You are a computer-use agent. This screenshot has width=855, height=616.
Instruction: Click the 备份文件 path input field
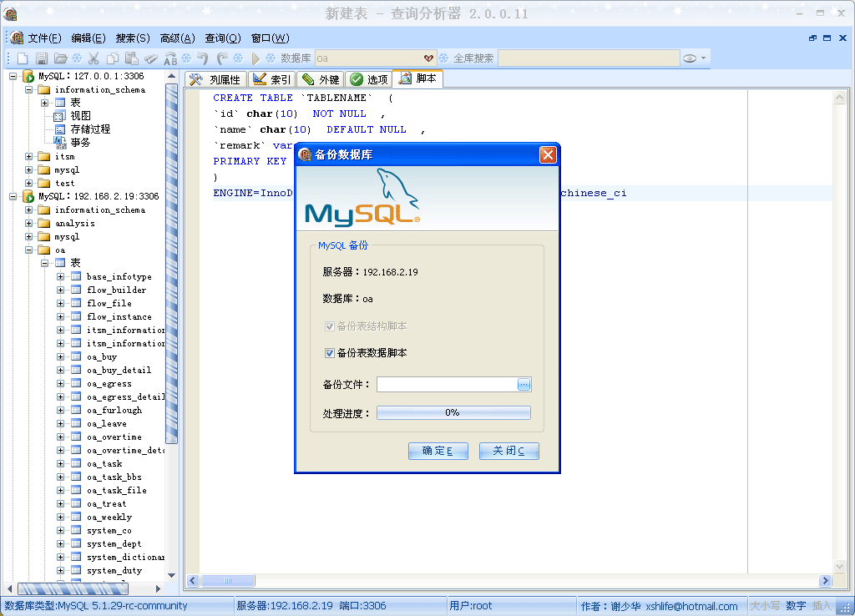447,385
